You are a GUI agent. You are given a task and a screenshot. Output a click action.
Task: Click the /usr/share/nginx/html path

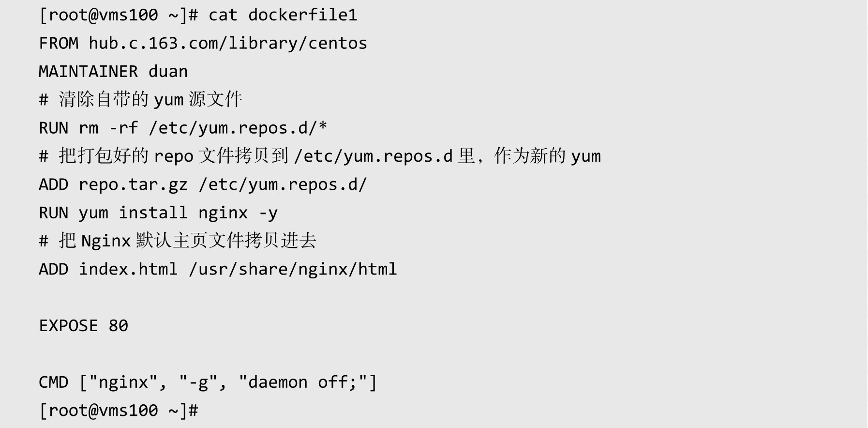tap(293, 269)
